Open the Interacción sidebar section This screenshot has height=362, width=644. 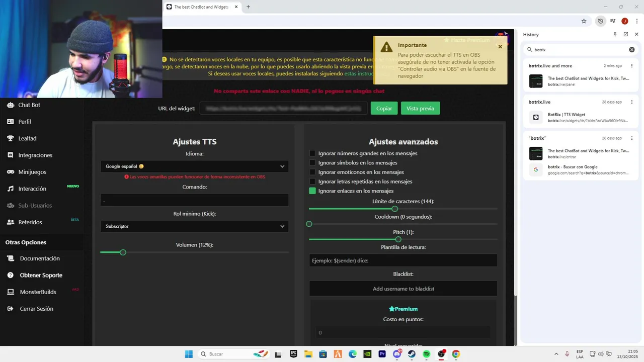point(32,189)
